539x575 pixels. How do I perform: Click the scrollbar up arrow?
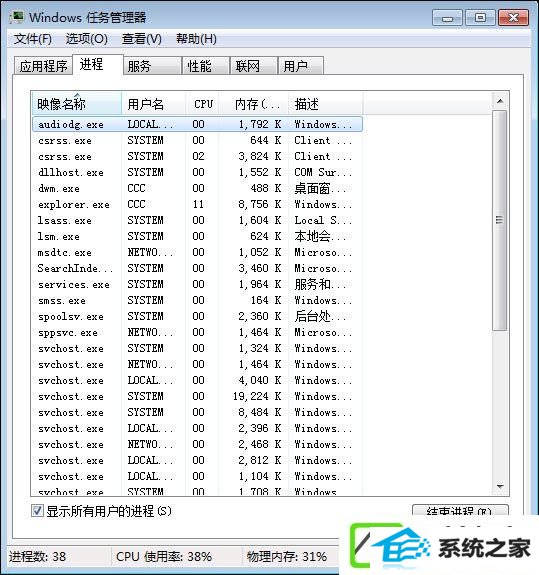click(x=499, y=101)
